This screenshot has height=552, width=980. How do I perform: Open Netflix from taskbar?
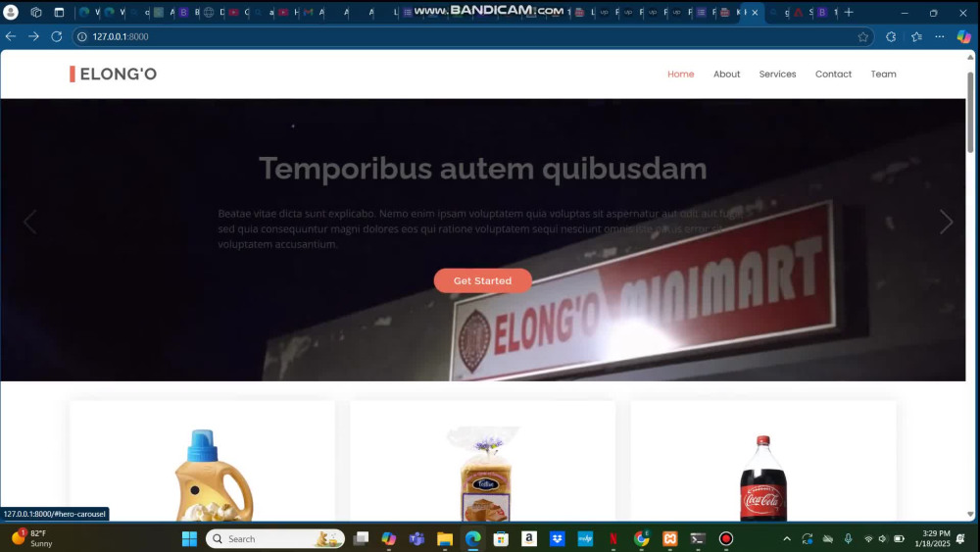[613, 539]
